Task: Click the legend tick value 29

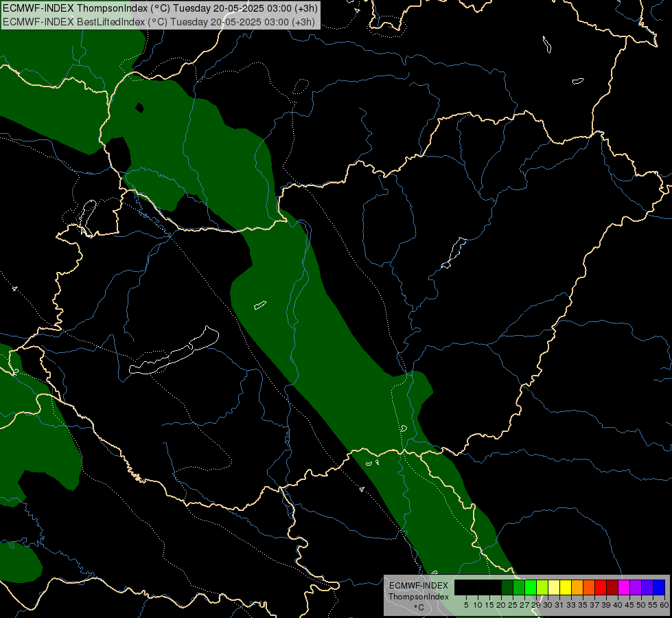Action: click(x=536, y=605)
